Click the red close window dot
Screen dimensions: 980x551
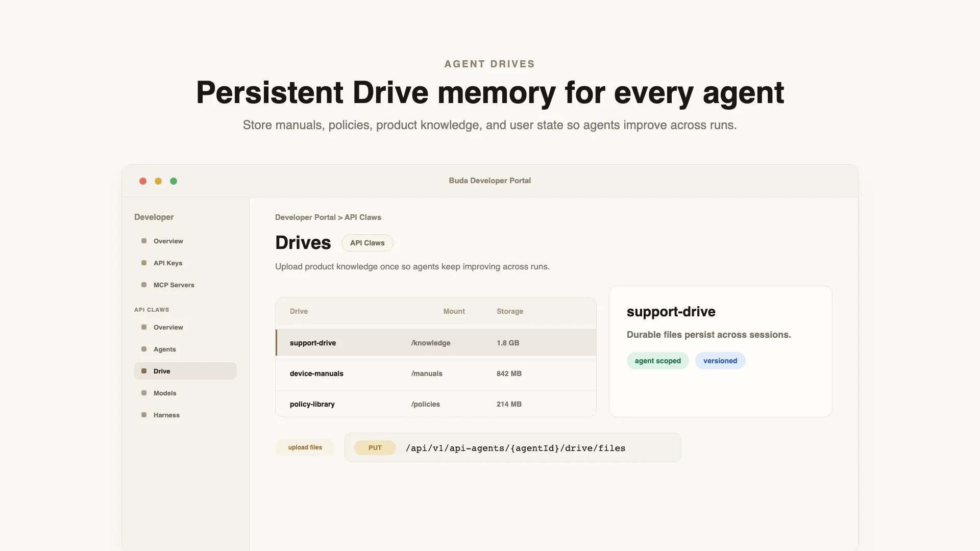(143, 181)
